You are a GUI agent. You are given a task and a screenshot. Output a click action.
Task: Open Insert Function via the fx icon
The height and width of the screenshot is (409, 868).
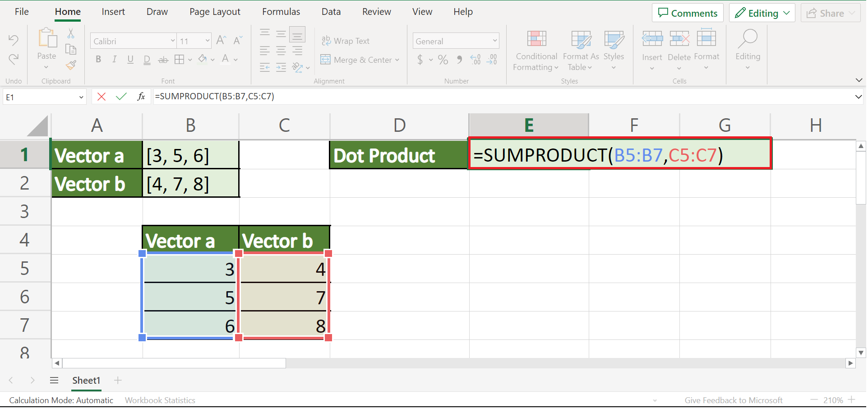click(x=141, y=97)
